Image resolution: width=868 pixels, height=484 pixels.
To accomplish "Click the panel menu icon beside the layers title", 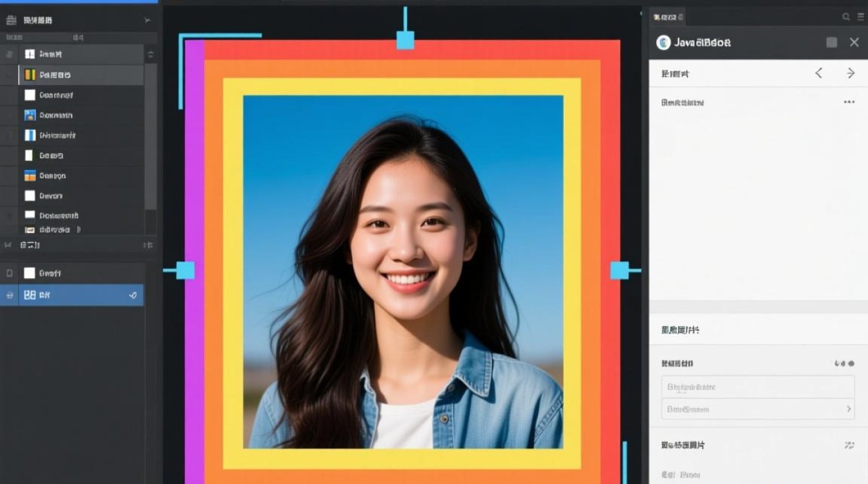I will tap(11, 20).
